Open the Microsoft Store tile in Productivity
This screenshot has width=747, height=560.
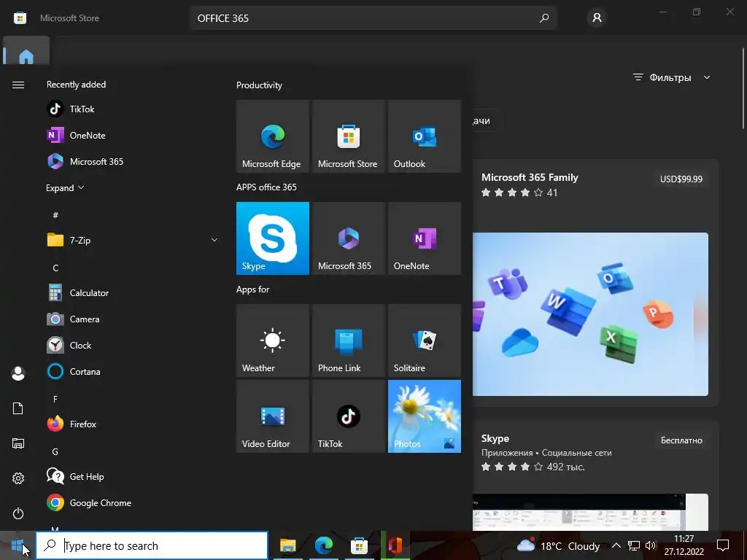(x=348, y=136)
